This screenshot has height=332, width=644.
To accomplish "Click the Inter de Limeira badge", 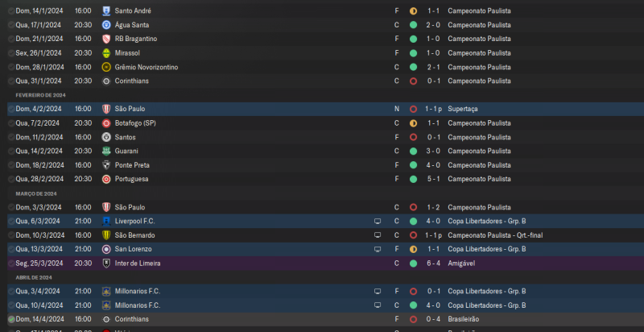I will 106,263.
